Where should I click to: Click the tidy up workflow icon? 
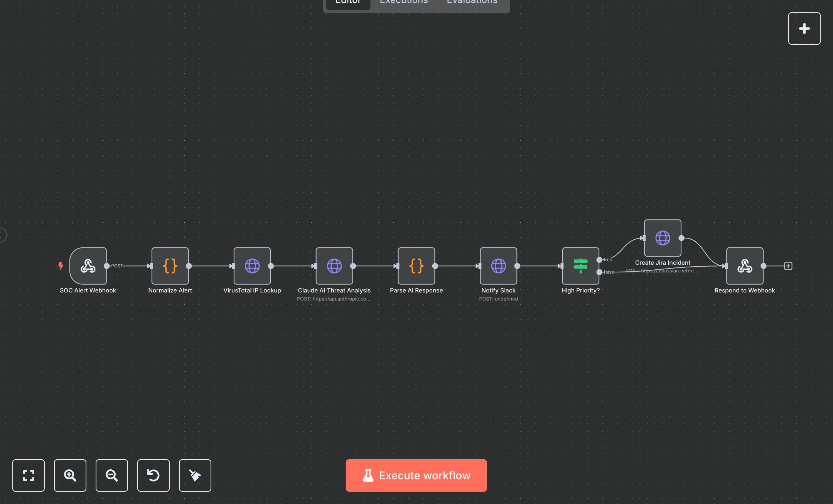(195, 475)
